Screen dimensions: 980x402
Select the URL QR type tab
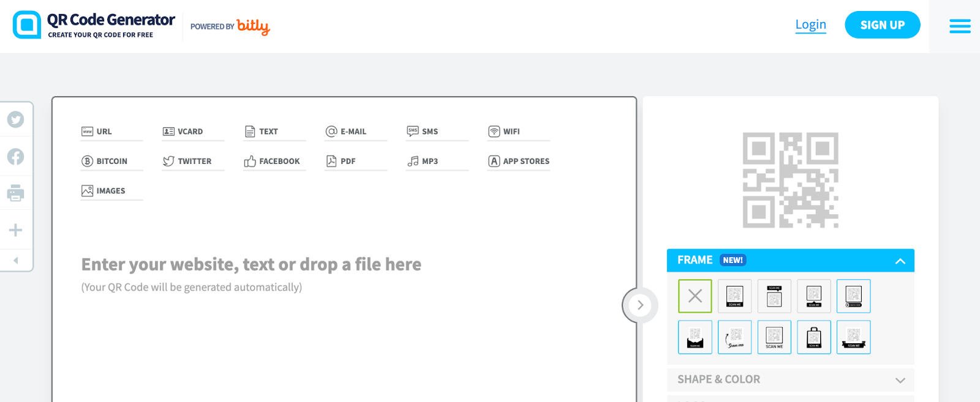(x=111, y=132)
